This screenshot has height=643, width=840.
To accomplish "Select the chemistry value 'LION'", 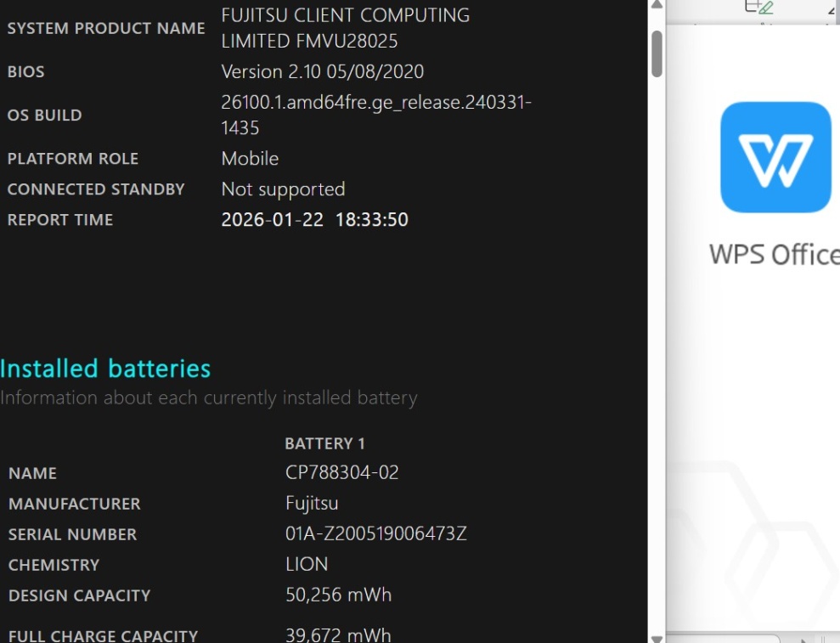I will coord(307,564).
